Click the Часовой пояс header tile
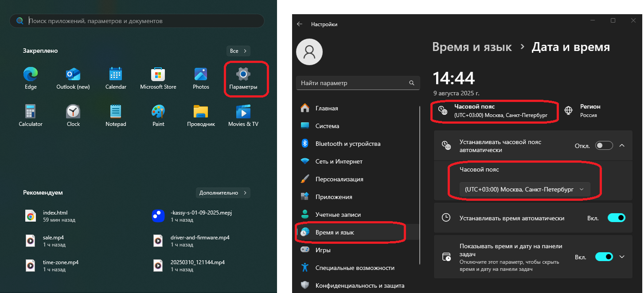The image size is (644, 293). (492, 111)
